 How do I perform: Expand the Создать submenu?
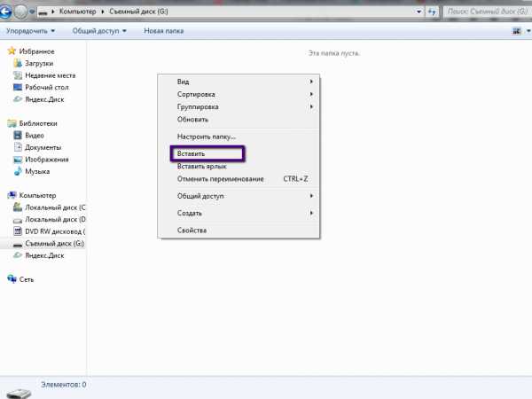(239, 213)
